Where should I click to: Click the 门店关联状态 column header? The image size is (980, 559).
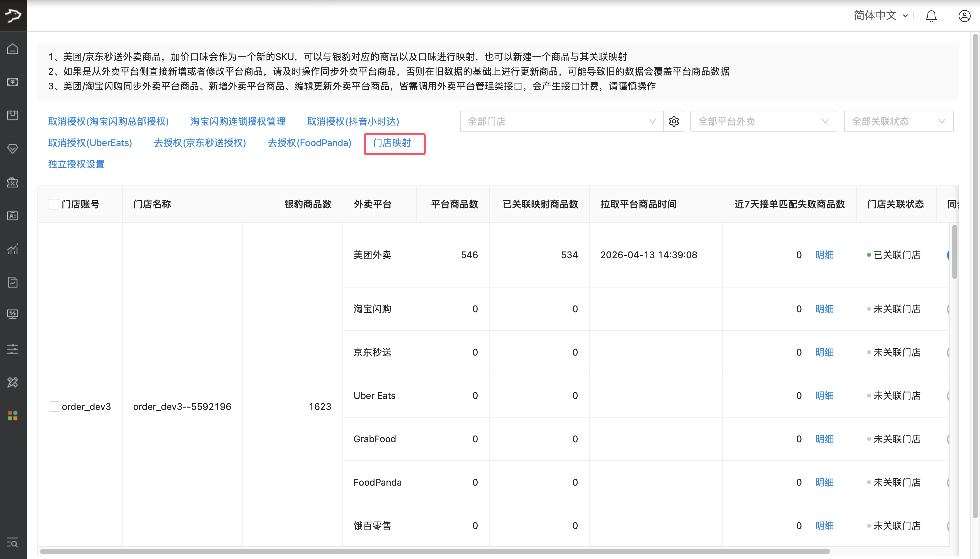(896, 204)
